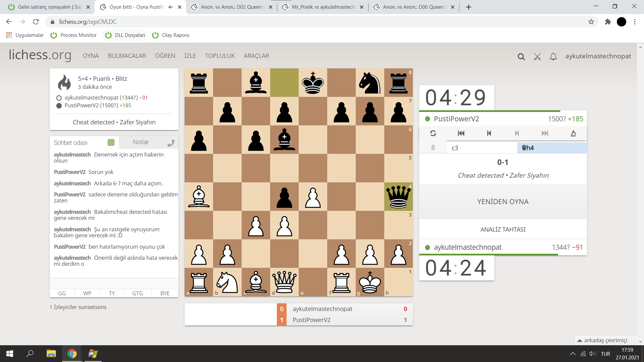The image size is (644, 362).
Task: Flip the board icon
Action: [x=433, y=133]
